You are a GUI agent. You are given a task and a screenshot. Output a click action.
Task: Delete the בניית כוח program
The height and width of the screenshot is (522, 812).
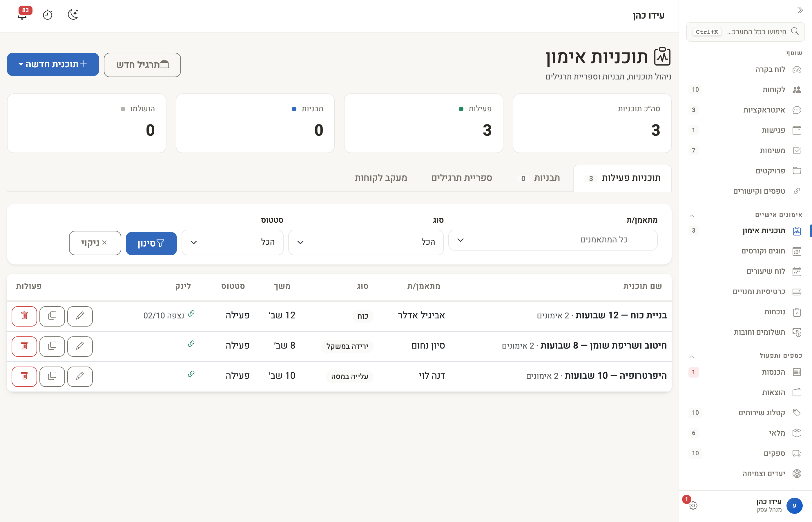click(24, 316)
